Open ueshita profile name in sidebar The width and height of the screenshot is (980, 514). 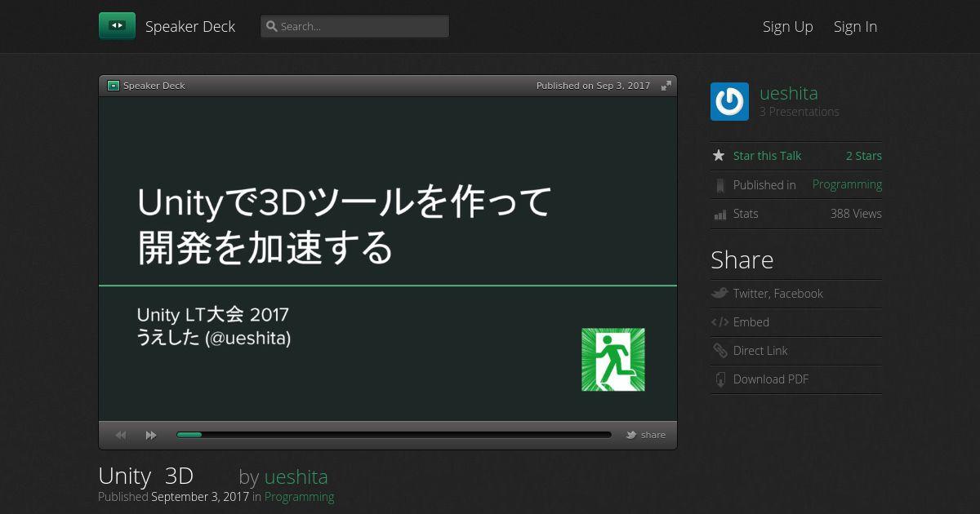point(789,93)
